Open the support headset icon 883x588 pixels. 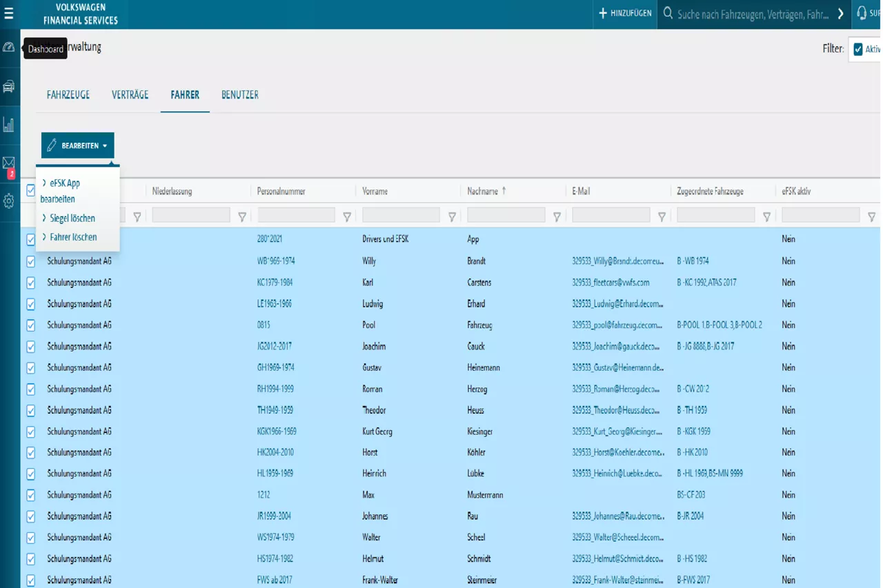(x=862, y=14)
